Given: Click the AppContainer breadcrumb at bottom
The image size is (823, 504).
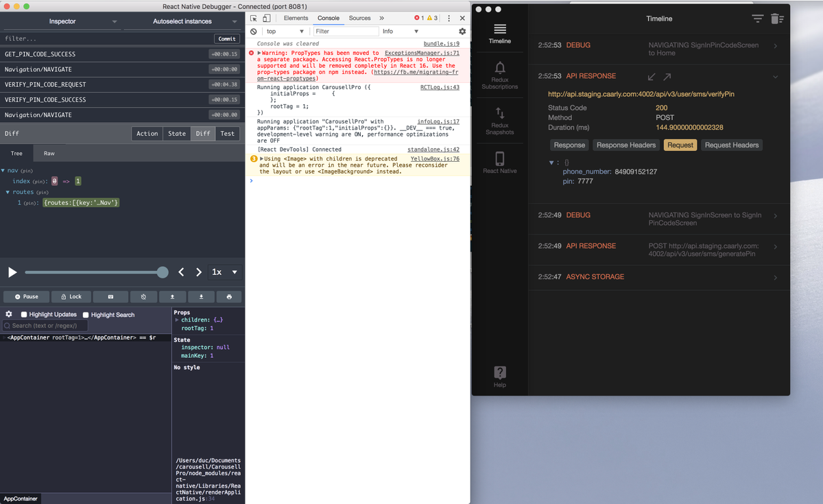Looking at the screenshot, I should click(21, 499).
